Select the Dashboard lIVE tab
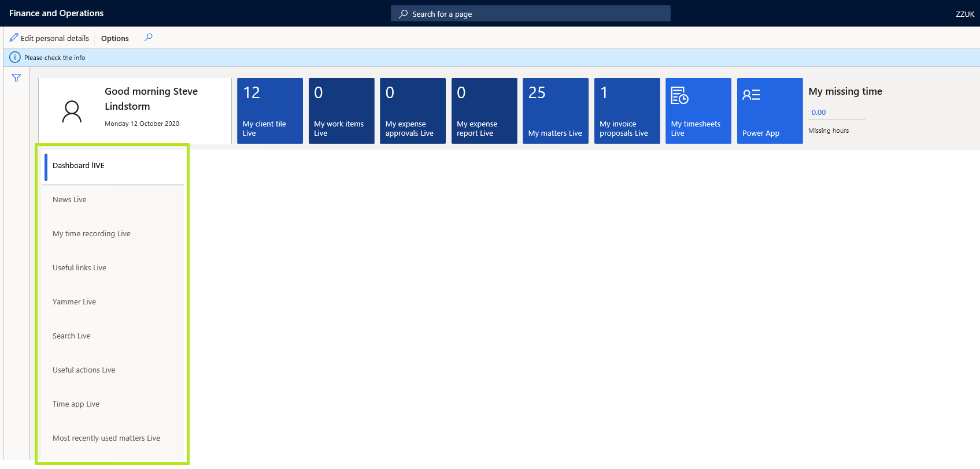980x469 pixels. (114, 166)
